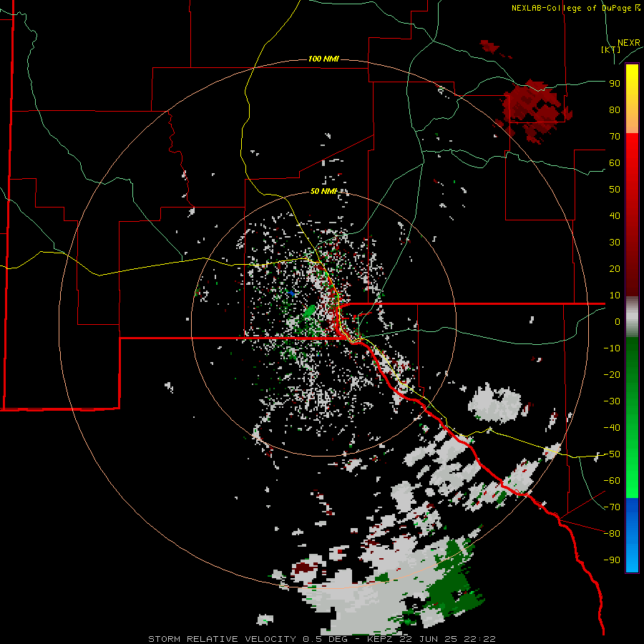Select the 0 value on the velocity scale
644x644 pixels.
(x=618, y=322)
